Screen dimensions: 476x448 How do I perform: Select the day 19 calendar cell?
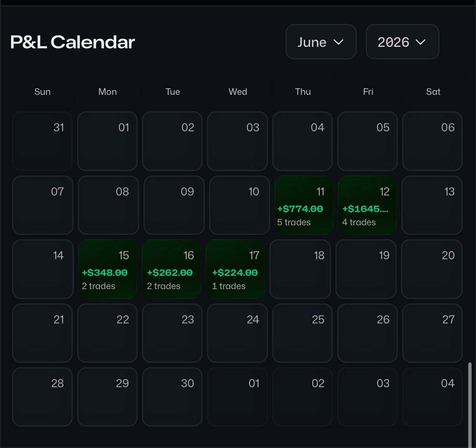[366, 269]
